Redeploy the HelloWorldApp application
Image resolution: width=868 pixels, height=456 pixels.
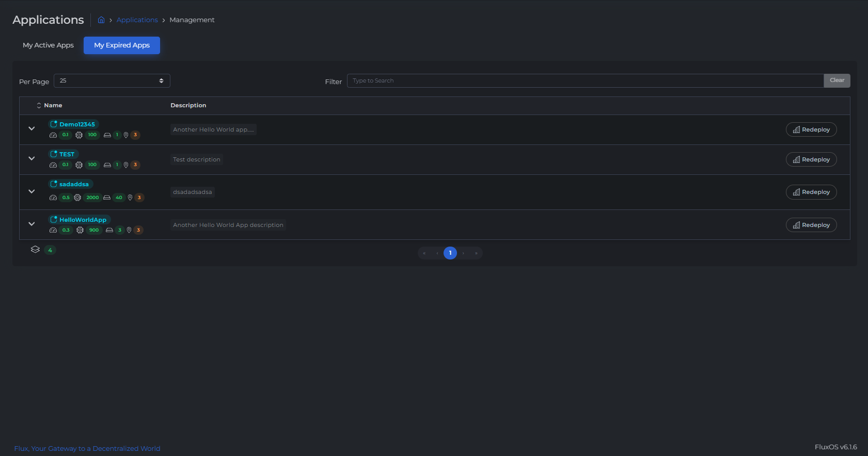click(x=811, y=225)
